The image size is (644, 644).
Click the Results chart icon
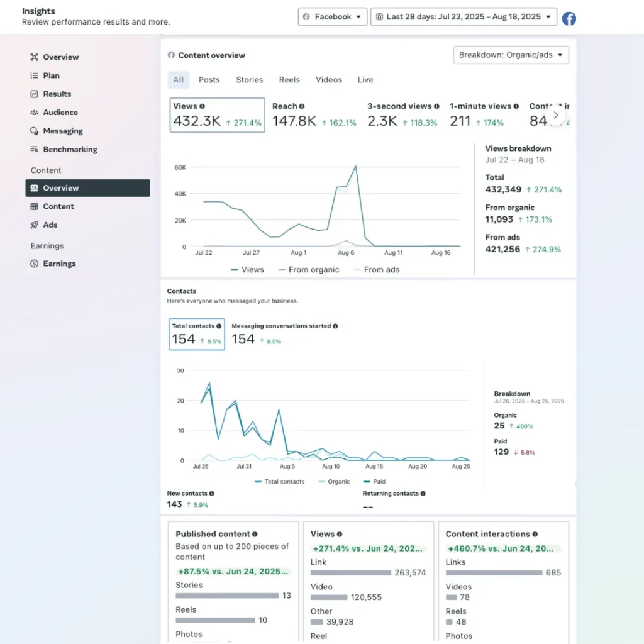click(x=34, y=94)
